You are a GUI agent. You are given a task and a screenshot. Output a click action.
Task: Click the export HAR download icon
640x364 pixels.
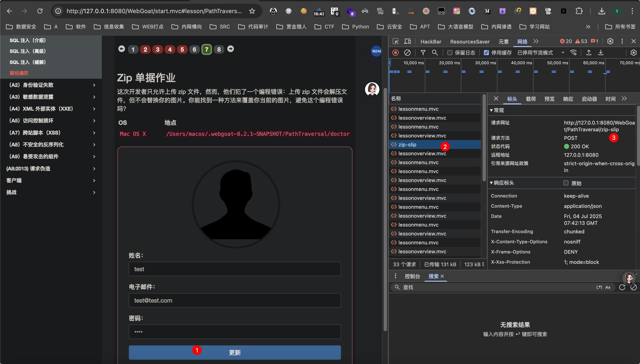pos(601,53)
